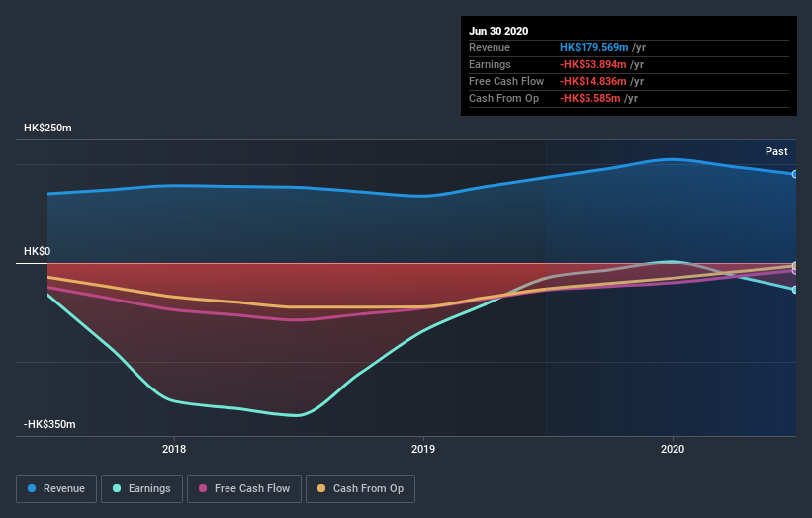Click the Earnings line endpoint marker

coord(795,290)
